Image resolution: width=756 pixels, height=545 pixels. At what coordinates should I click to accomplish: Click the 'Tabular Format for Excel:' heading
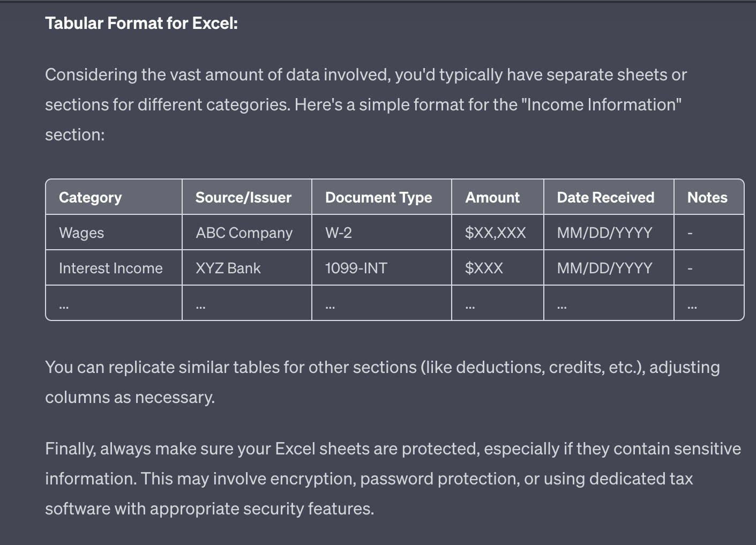click(x=141, y=23)
